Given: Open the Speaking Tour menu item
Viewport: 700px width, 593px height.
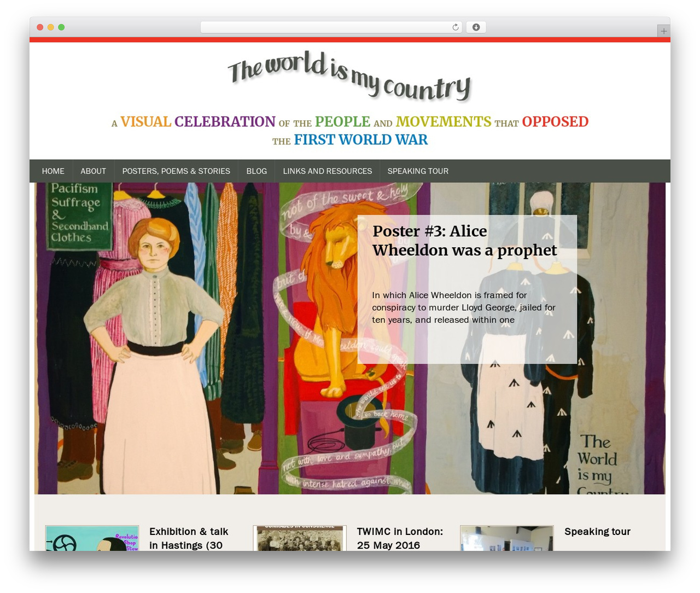Looking at the screenshot, I should (x=418, y=171).
